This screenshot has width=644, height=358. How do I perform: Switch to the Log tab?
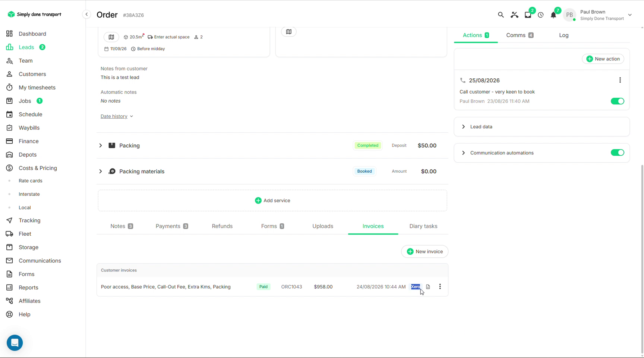(x=563, y=35)
